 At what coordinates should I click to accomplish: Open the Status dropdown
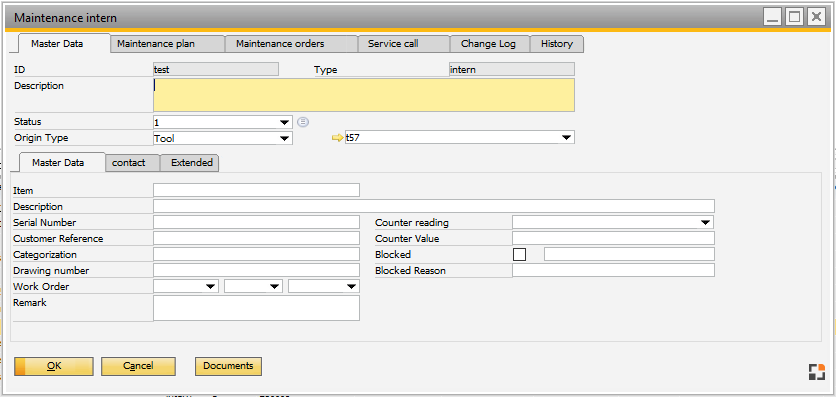coord(223,123)
